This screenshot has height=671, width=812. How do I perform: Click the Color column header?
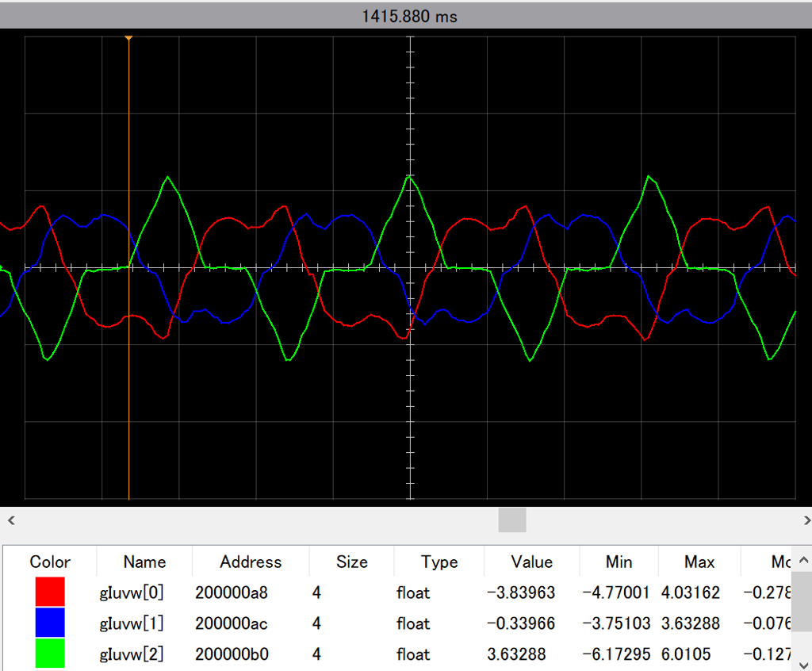(x=50, y=562)
